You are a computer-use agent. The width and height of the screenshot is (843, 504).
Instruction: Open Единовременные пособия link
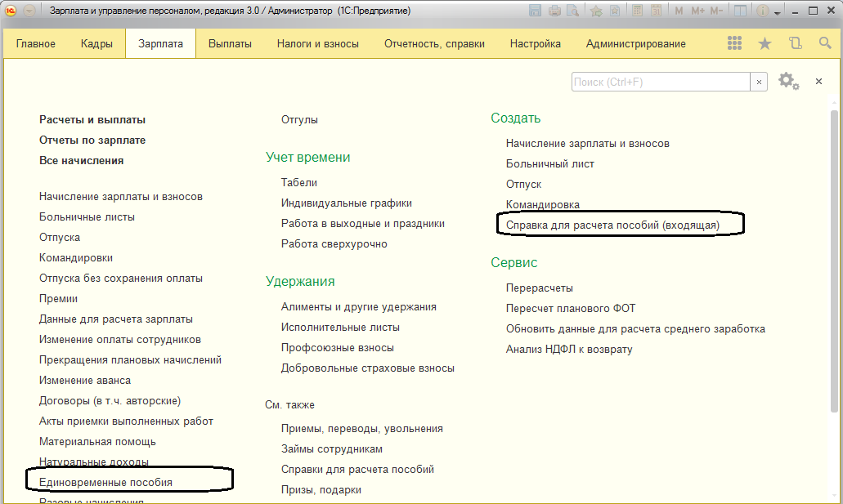(x=105, y=482)
